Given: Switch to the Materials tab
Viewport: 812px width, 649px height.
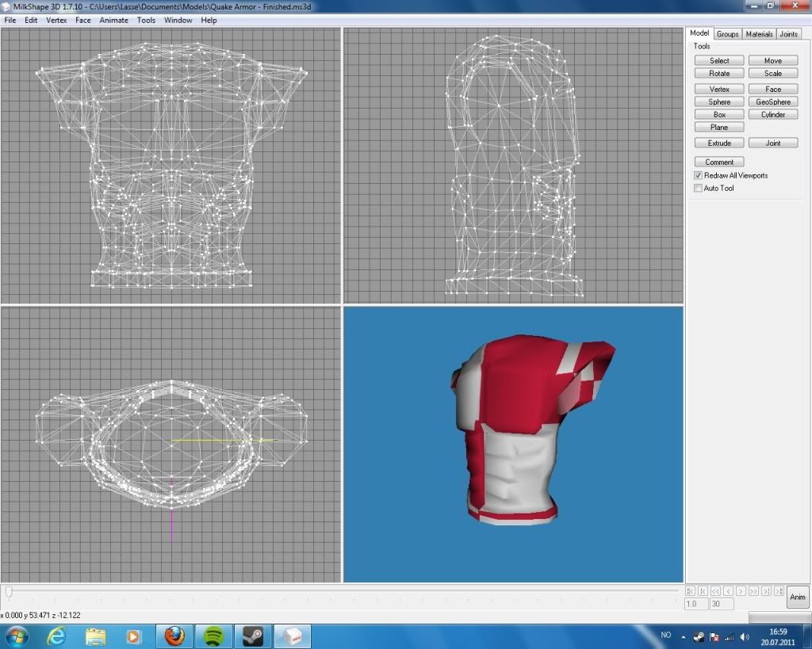Looking at the screenshot, I should click(x=759, y=34).
